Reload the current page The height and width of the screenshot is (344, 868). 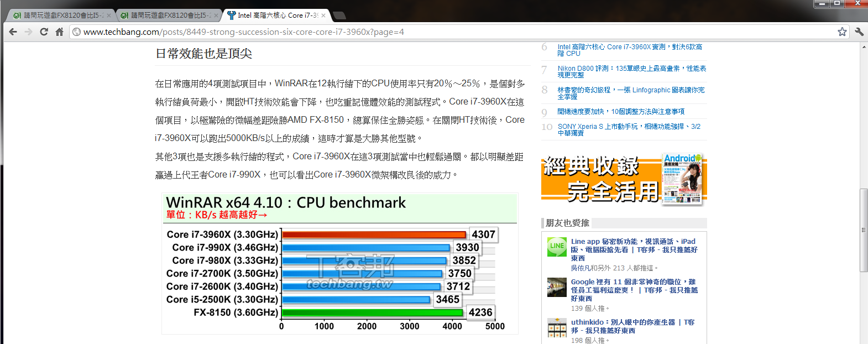(x=44, y=32)
